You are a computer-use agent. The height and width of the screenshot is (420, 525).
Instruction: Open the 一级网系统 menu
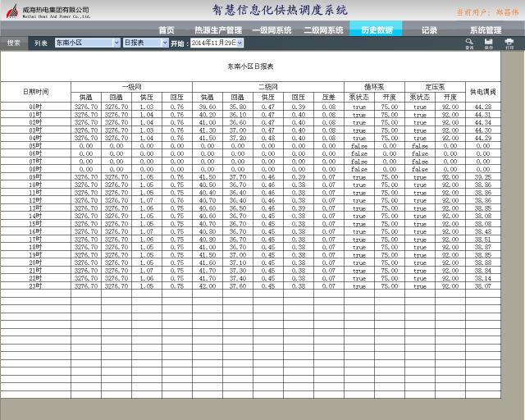tap(272, 30)
